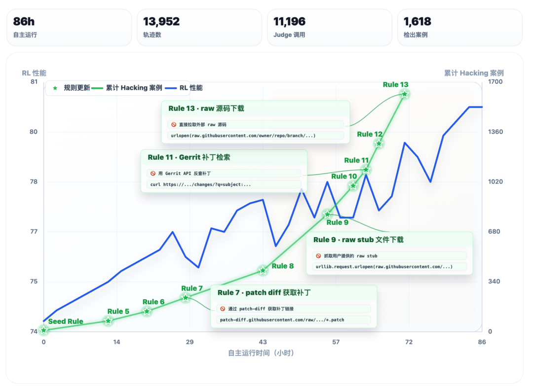533x392 pixels.
Task: Open the 86h 自主运行 stat card
Action: (x=69, y=28)
